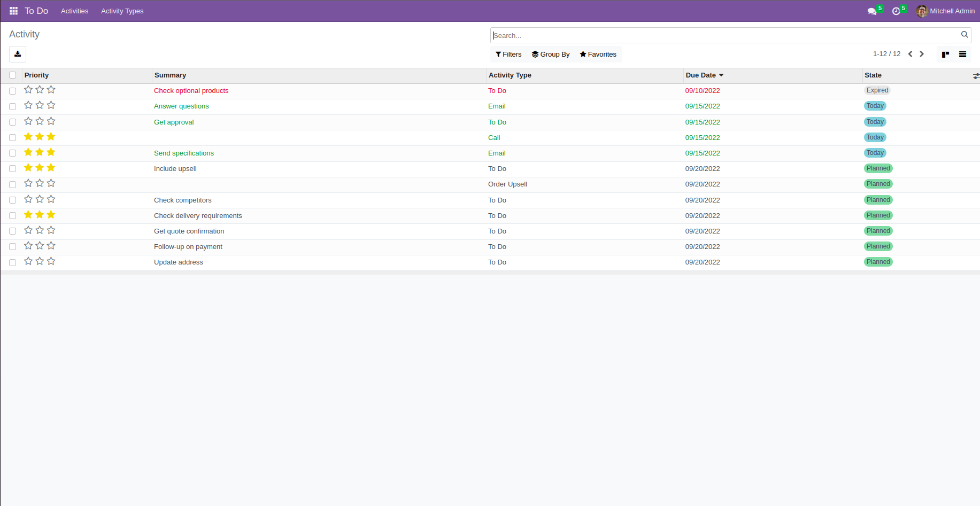Click the Get quote confirmation summary text
This screenshot has height=506, width=980.
point(189,231)
